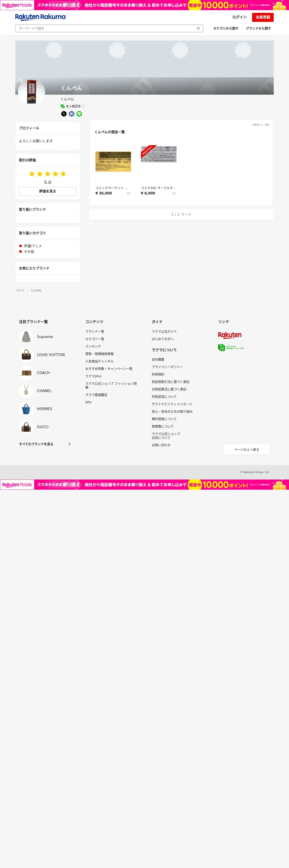Click the くんぺん profile avatar
Viewport: 289px width, 868px height.
[31, 92]
